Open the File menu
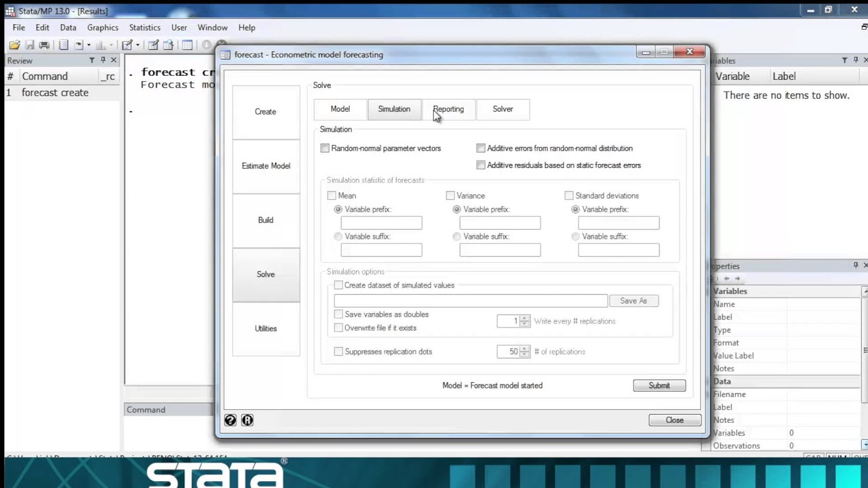Image resolution: width=868 pixels, height=488 pixels. 19,28
